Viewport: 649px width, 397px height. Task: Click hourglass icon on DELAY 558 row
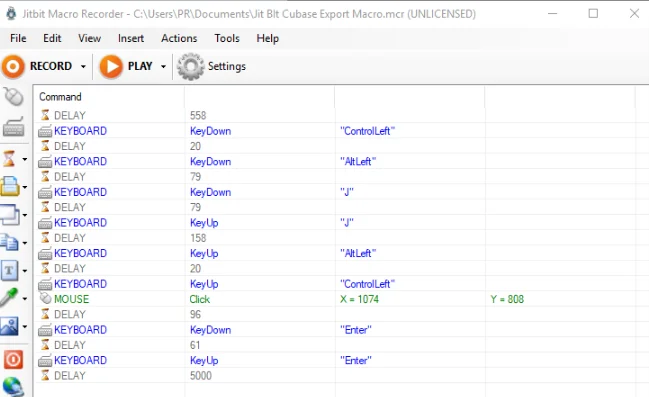point(45,115)
